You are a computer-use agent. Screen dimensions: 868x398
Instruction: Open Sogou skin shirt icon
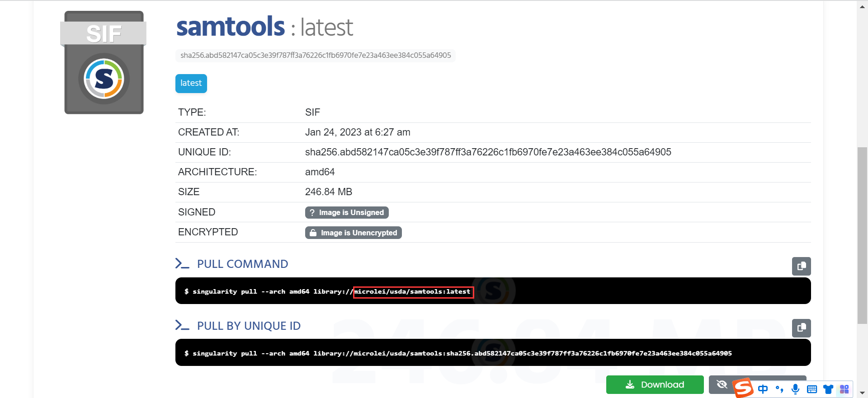pos(828,389)
